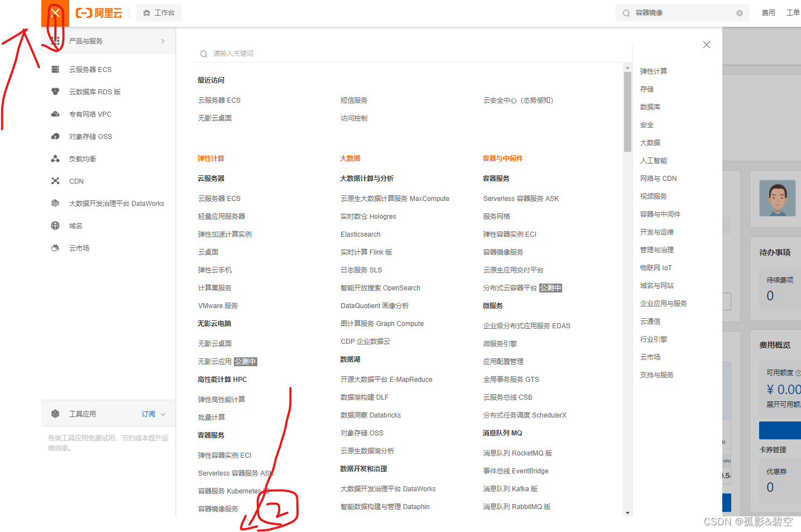Open 数据洞察 Databricks link

[371, 415]
